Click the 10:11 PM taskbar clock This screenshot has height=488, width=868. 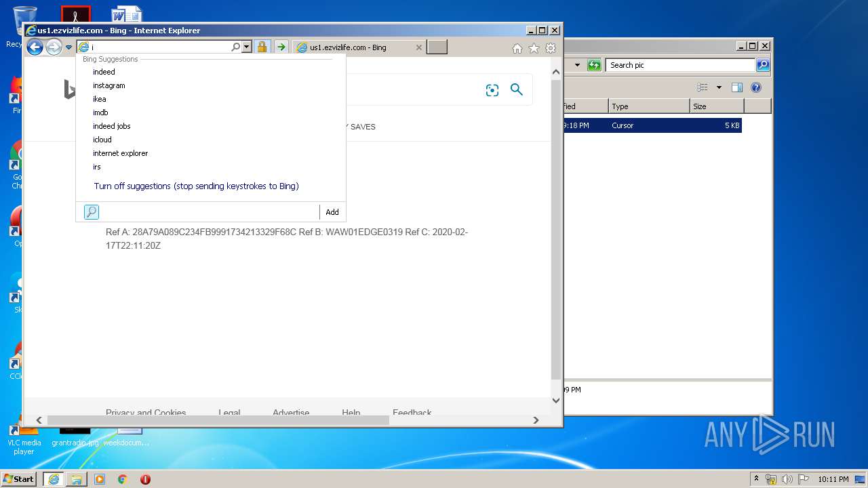pyautogui.click(x=833, y=479)
